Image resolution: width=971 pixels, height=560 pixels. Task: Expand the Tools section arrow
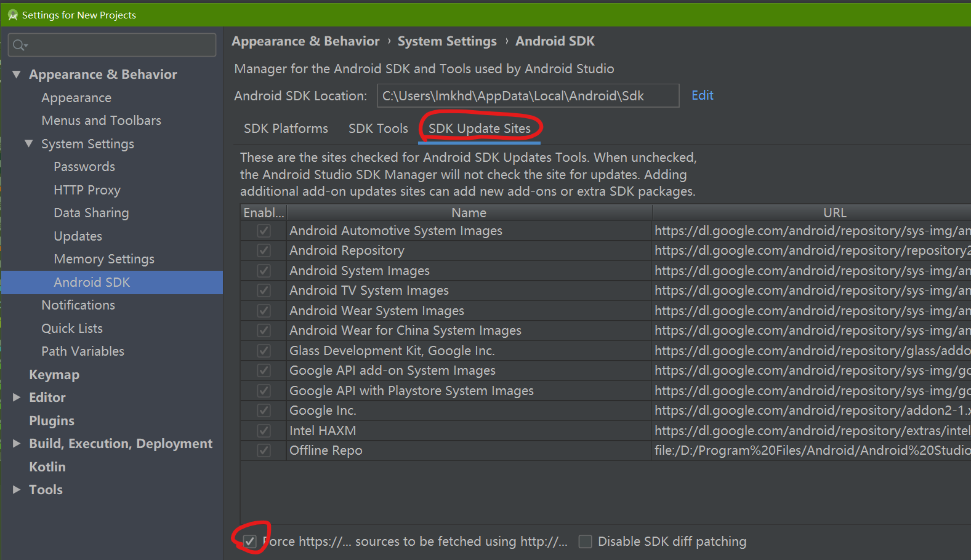(x=17, y=490)
